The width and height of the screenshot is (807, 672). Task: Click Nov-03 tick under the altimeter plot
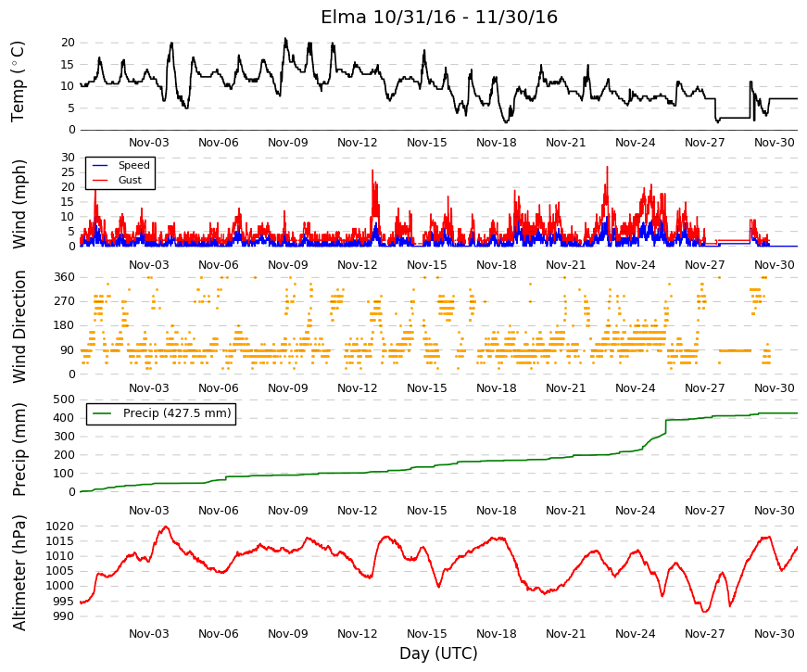click(x=149, y=634)
